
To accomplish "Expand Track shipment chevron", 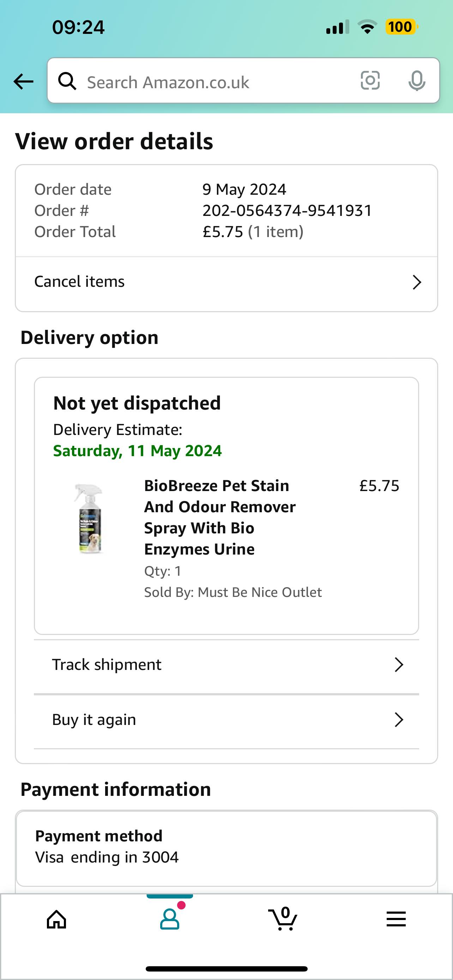I will coord(399,665).
